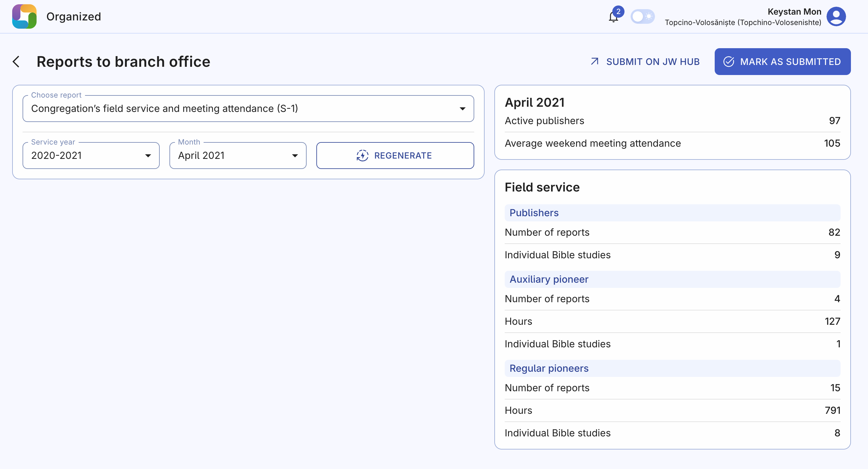The width and height of the screenshot is (868, 469).
Task: Select the Regular pioneers section header
Action: click(549, 368)
